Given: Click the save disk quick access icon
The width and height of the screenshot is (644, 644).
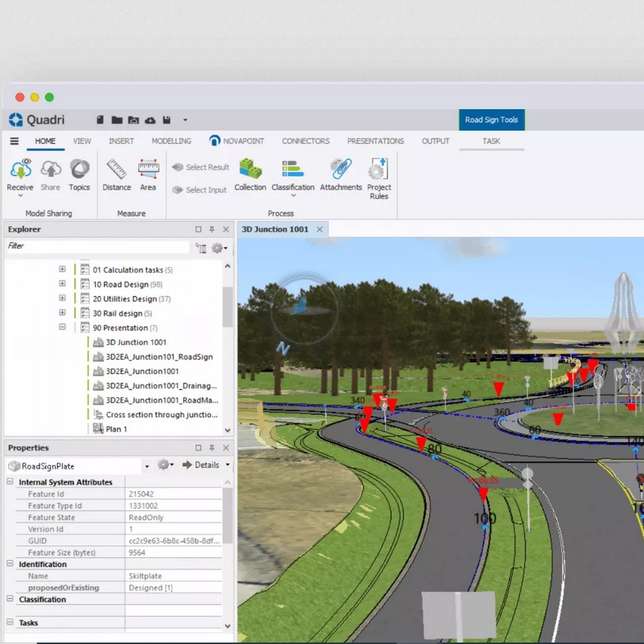Looking at the screenshot, I should click(167, 120).
